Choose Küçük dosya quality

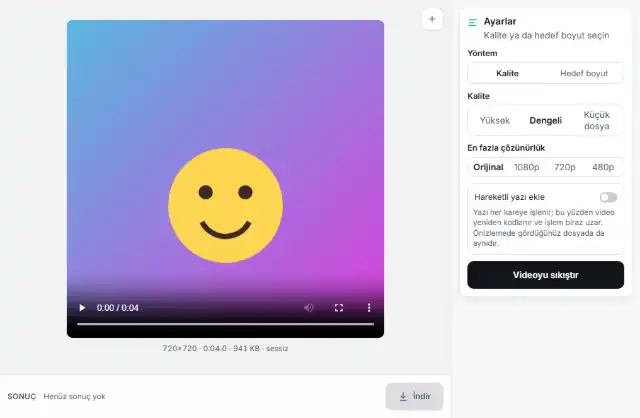[596, 120]
